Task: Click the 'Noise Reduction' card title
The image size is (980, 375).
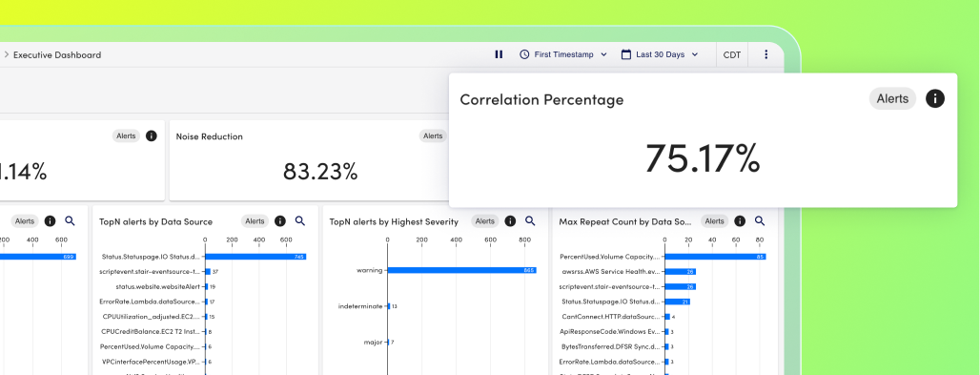Action: 210,136
